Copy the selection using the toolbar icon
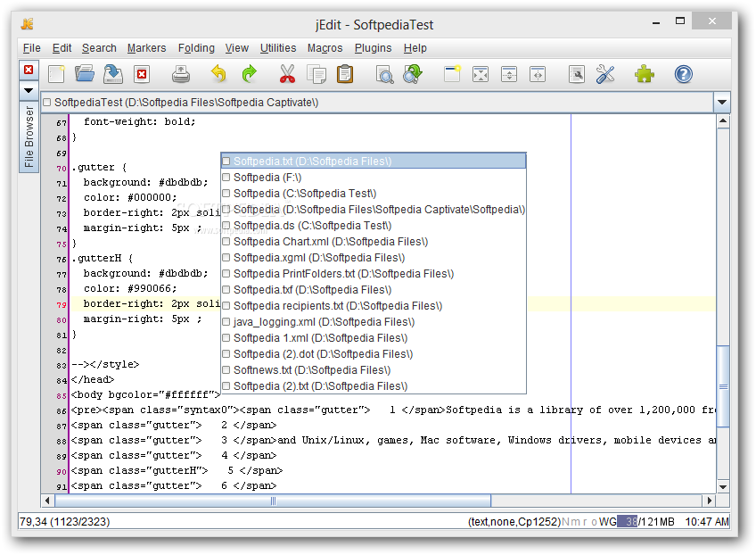 [316, 74]
